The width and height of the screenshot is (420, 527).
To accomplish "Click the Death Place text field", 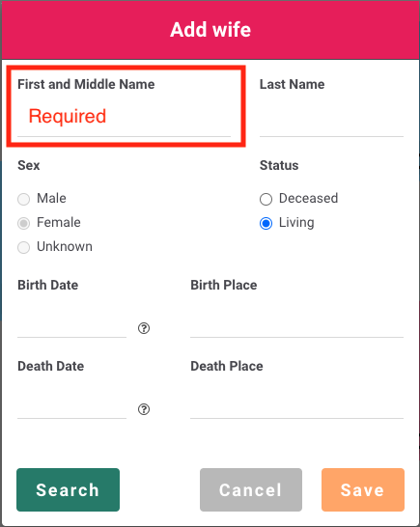I will (297, 405).
